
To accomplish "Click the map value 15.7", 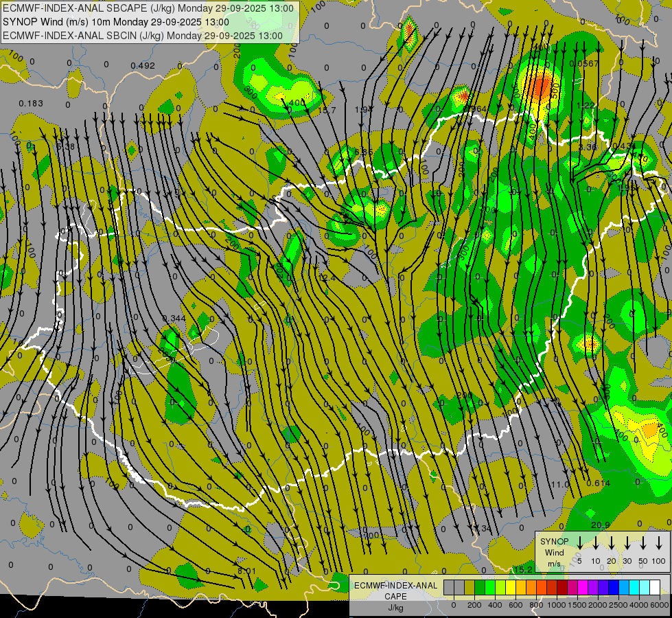I will 327,110.
